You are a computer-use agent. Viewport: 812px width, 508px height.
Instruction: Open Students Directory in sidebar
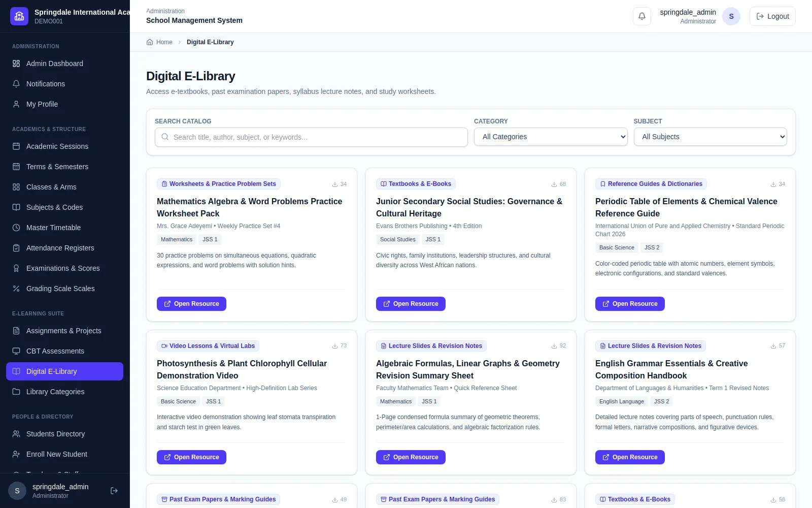click(x=65, y=434)
